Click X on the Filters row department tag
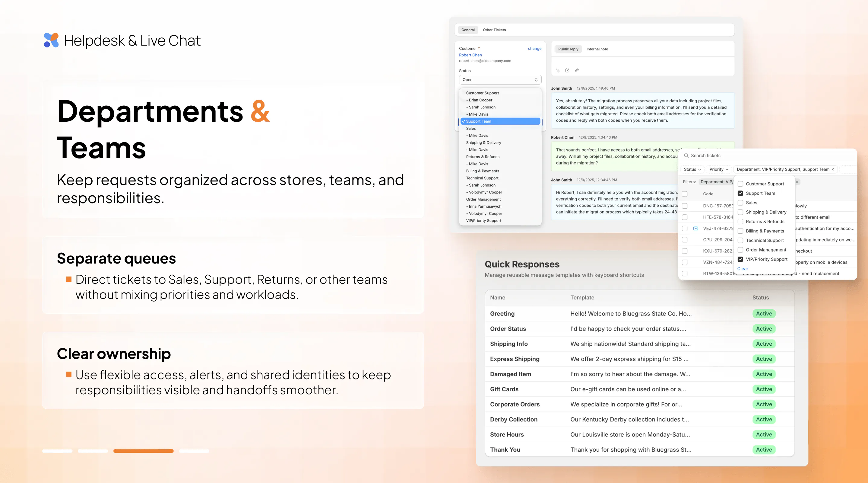The width and height of the screenshot is (868, 483). 797,182
